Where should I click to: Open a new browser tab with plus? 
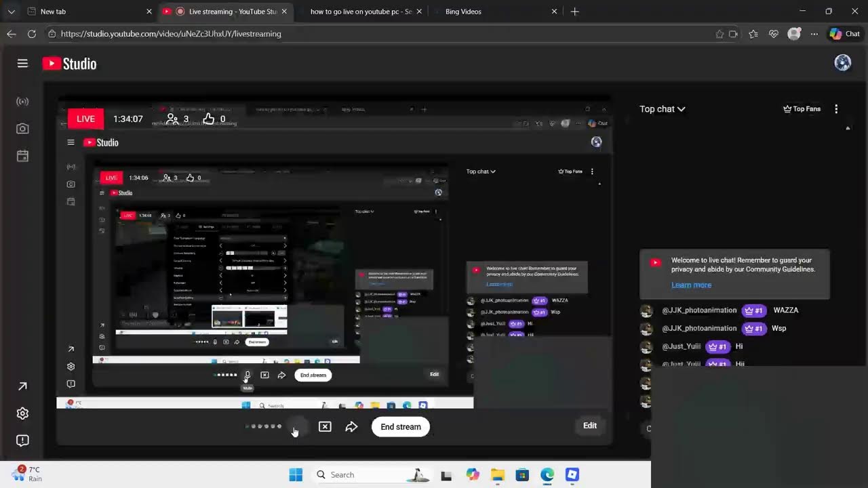click(x=575, y=12)
